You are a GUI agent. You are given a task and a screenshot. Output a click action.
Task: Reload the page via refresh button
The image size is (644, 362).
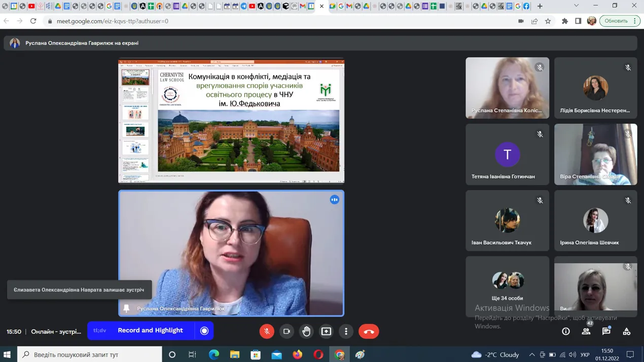pos(33,21)
